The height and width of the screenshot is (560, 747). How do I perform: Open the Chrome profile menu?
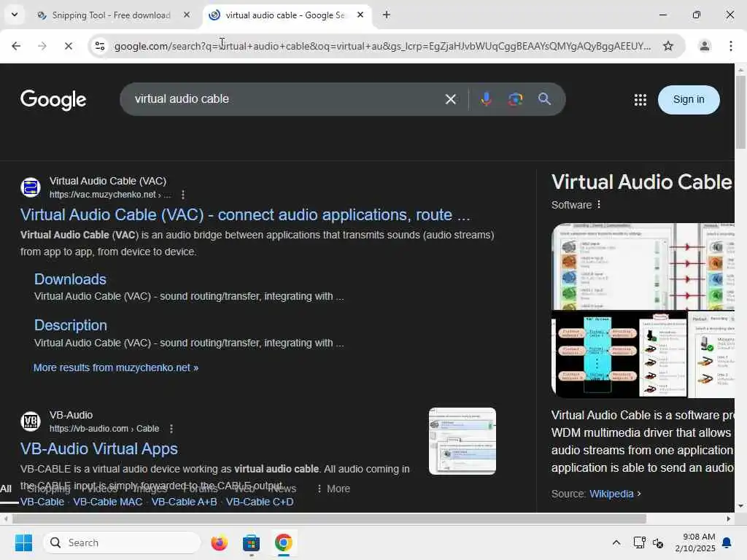click(704, 46)
